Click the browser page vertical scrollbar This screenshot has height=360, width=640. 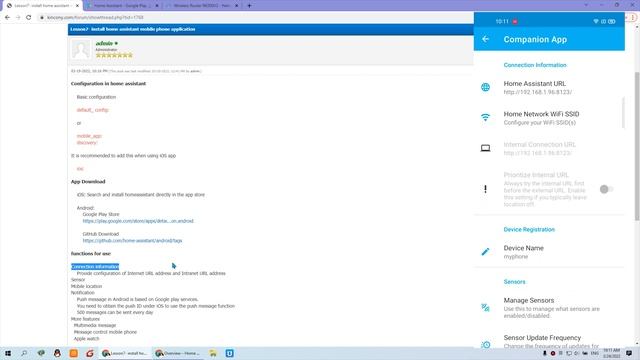637,147
